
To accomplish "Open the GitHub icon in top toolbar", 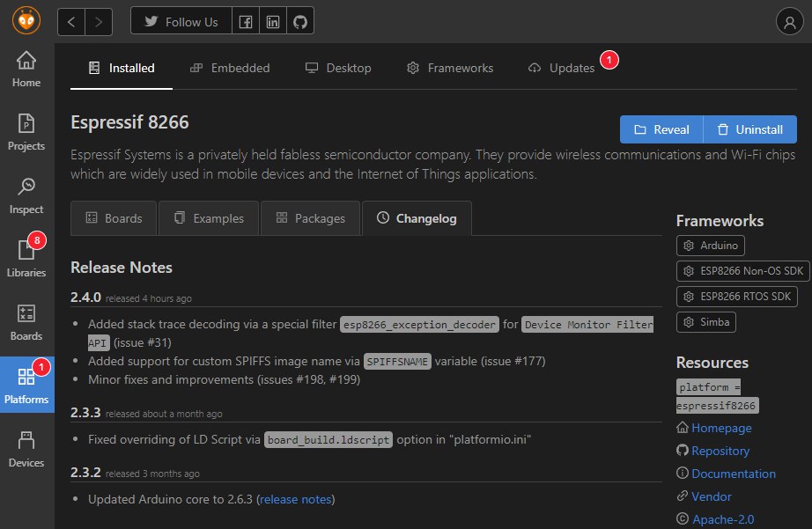I will (300, 21).
